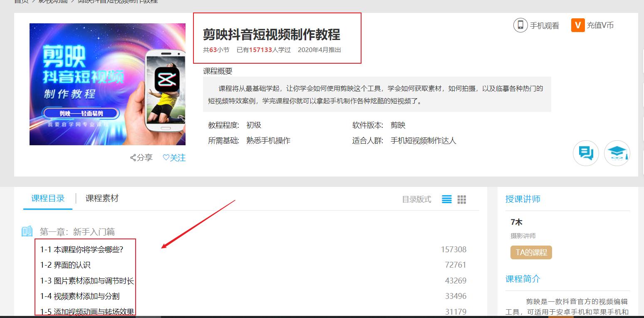Click the 课程简介 section link
644x318 pixels.
click(523, 279)
